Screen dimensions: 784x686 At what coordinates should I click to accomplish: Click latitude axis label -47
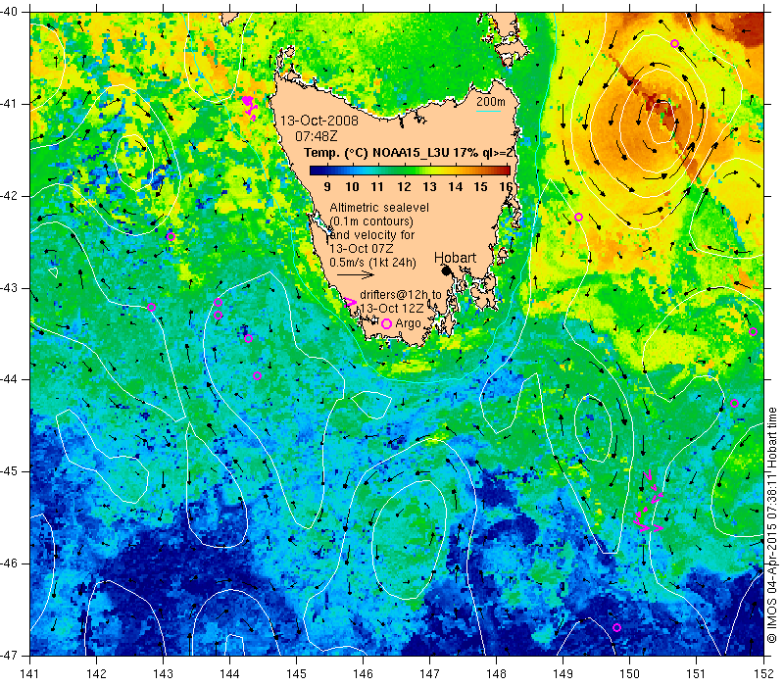[9, 655]
